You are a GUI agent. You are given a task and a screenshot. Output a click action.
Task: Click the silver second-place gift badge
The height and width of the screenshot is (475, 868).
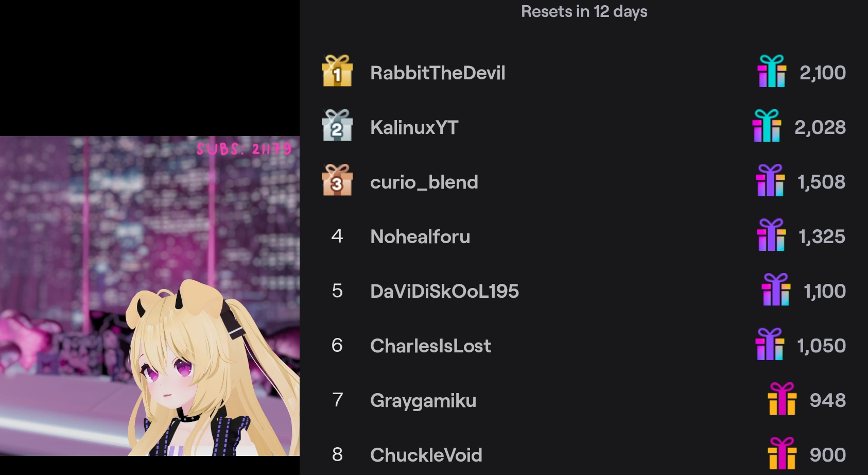337,125
